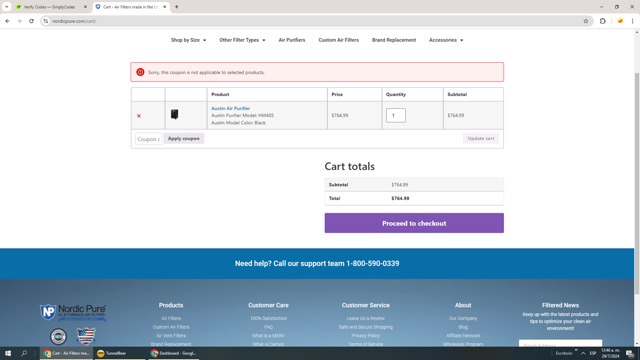Select the Cart - Air Filters tab
The height and width of the screenshot is (360, 640).
pos(131,7)
